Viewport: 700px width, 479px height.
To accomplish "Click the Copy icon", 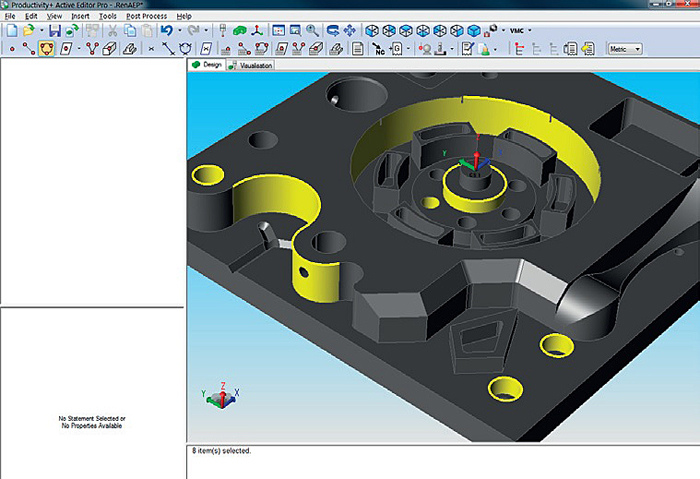I will pyautogui.click(x=130, y=30).
